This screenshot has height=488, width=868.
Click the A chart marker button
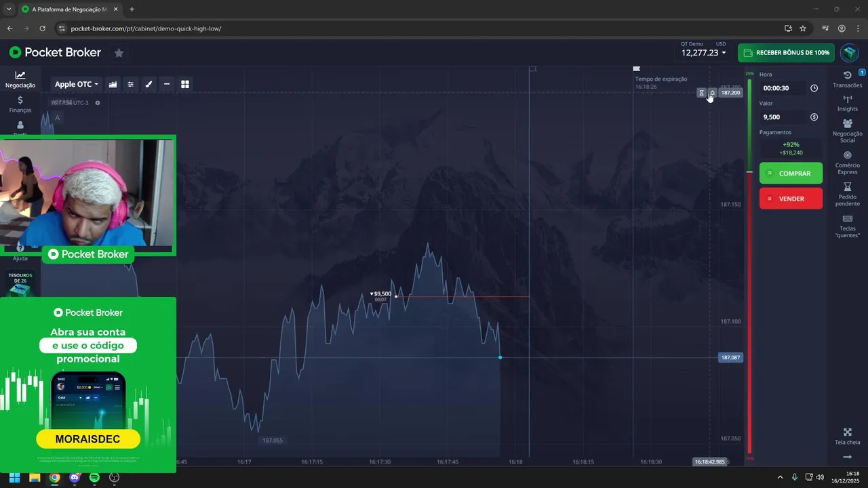tap(57, 118)
